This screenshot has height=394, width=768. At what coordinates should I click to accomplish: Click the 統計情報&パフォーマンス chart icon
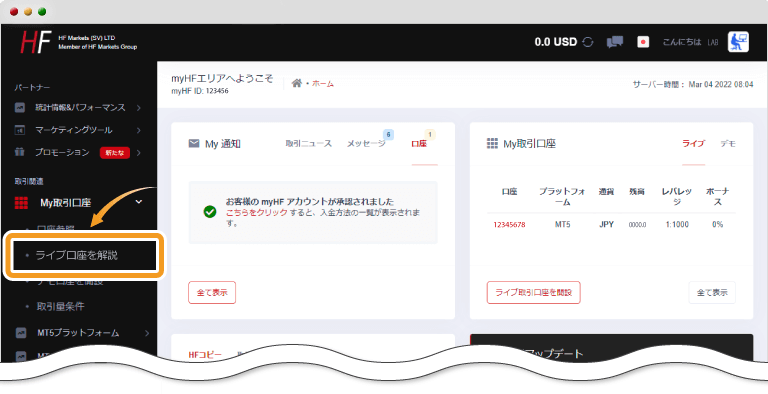coord(20,107)
